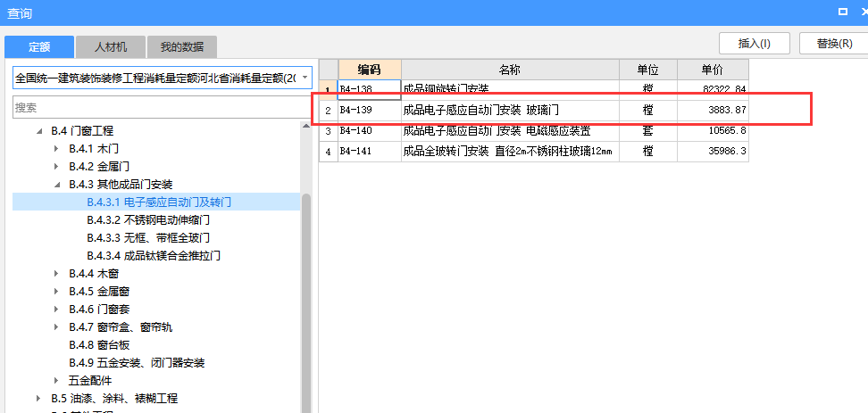Select the B.4.1 木门 label
This screenshot has width=868, height=413.
click(94, 149)
